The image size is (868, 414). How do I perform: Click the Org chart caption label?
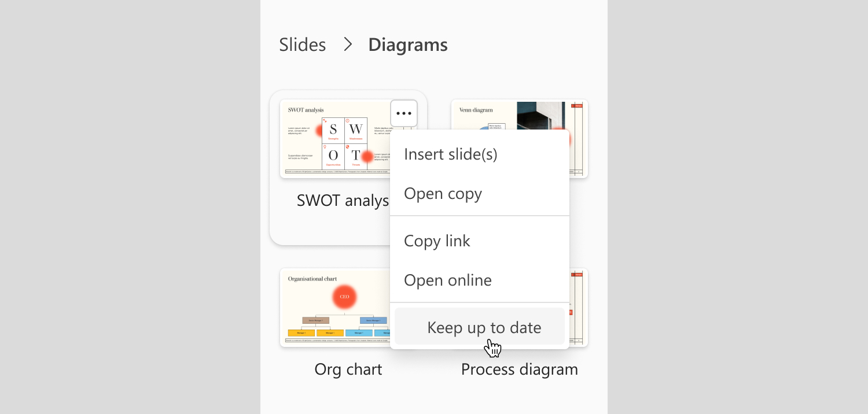348,369
